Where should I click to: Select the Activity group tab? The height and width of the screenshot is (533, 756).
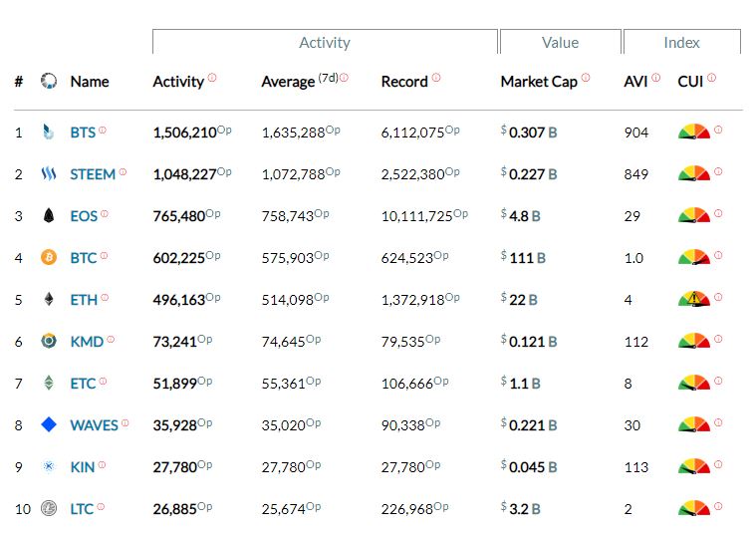tap(325, 43)
